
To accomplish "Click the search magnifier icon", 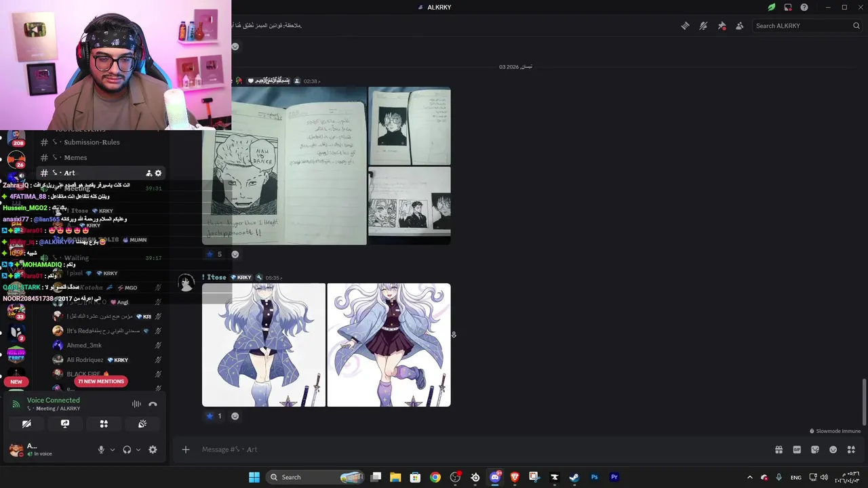I will coord(856,26).
